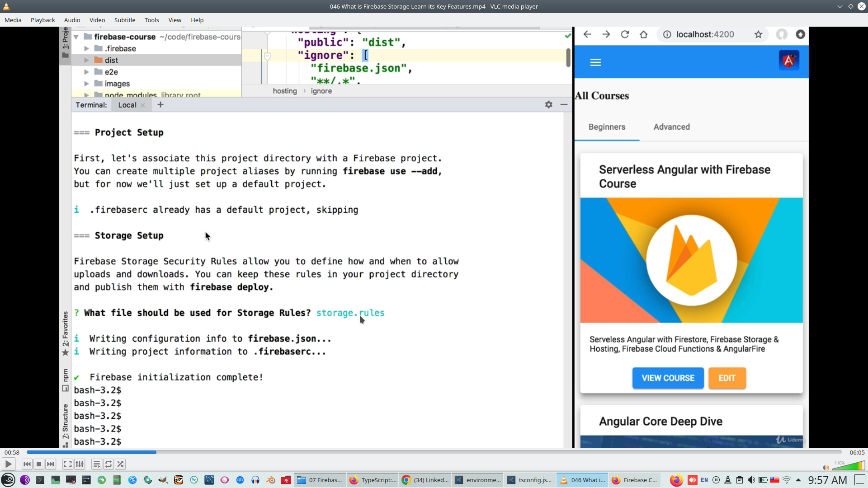Open the VLC playlist icon
The width and height of the screenshot is (868, 488).
click(96, 464)
